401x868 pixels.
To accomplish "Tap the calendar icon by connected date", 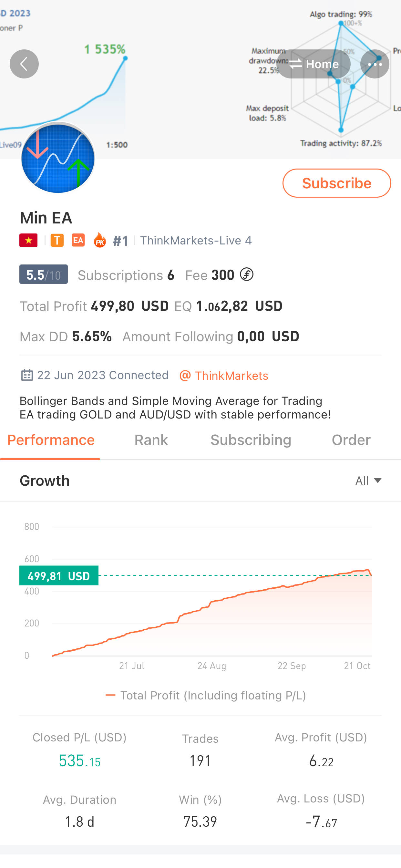I will pyautogui.click(x=27, y=375).
